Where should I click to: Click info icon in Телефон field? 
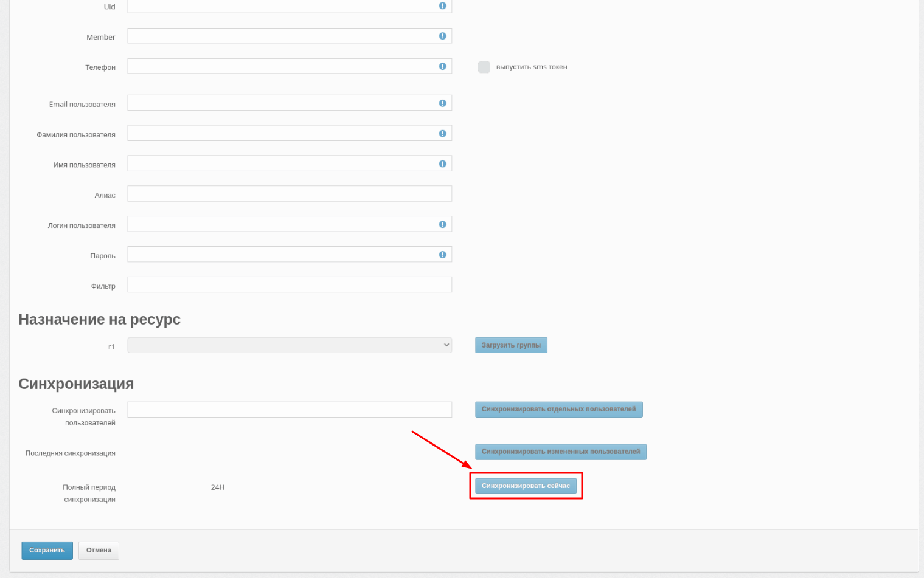click(442, 66)
